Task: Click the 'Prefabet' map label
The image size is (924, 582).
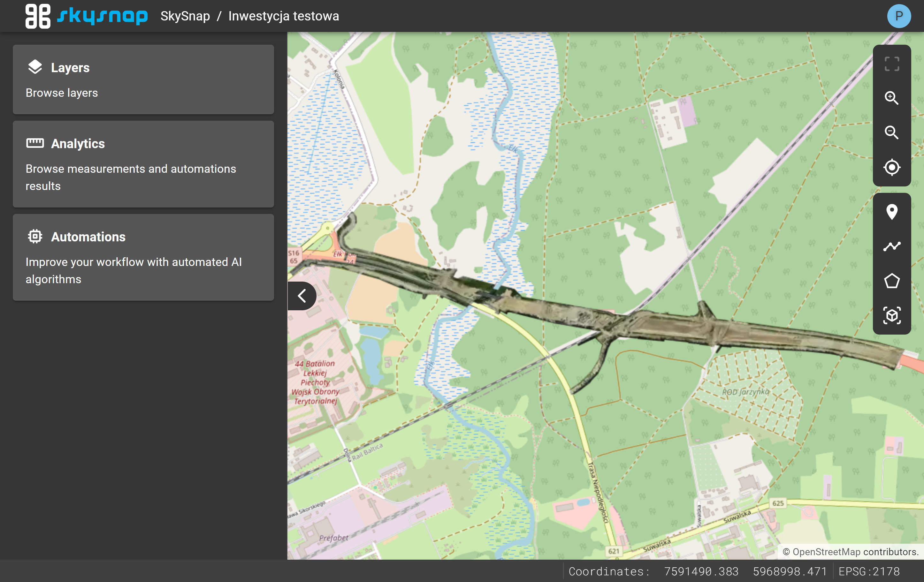Action: click(x=333, y=538)
